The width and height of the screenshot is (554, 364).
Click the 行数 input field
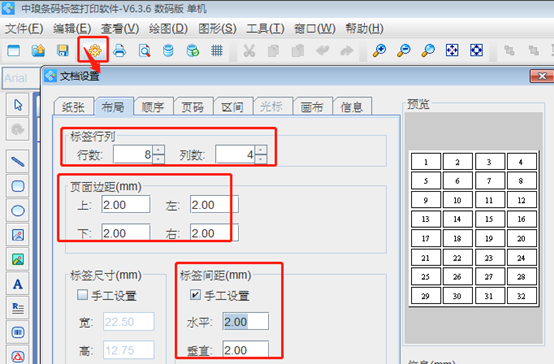pos(133,154)
